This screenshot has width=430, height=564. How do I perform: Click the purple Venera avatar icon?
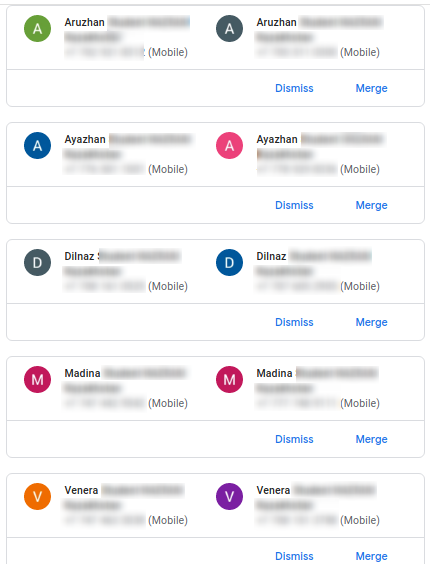230,496
